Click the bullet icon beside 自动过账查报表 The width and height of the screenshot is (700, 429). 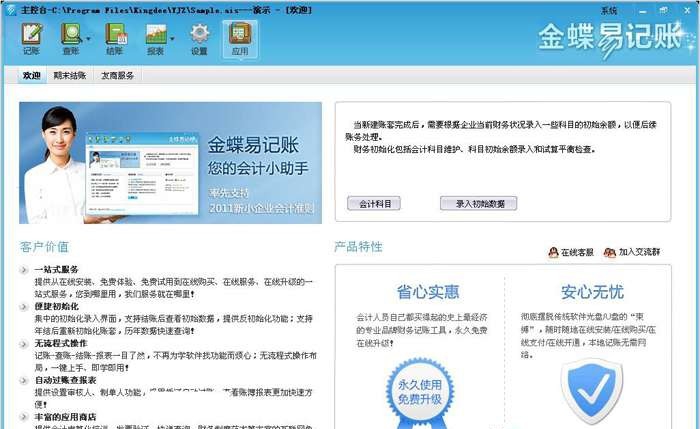point(24,380)
